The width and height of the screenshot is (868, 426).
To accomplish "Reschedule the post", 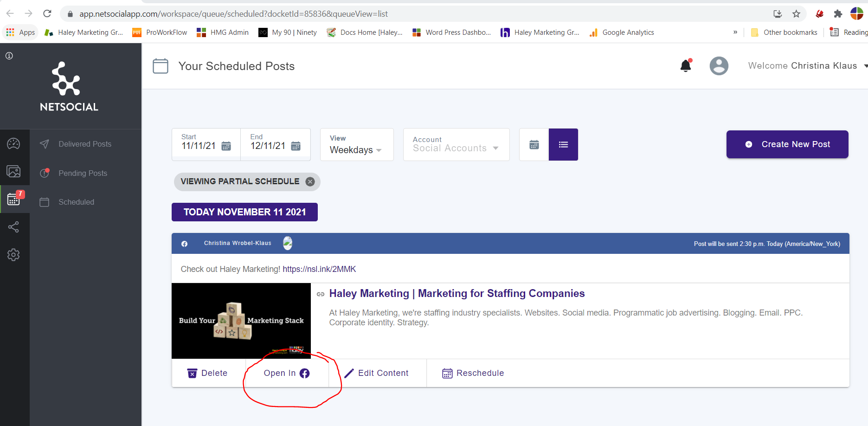I will coord(473,373).
